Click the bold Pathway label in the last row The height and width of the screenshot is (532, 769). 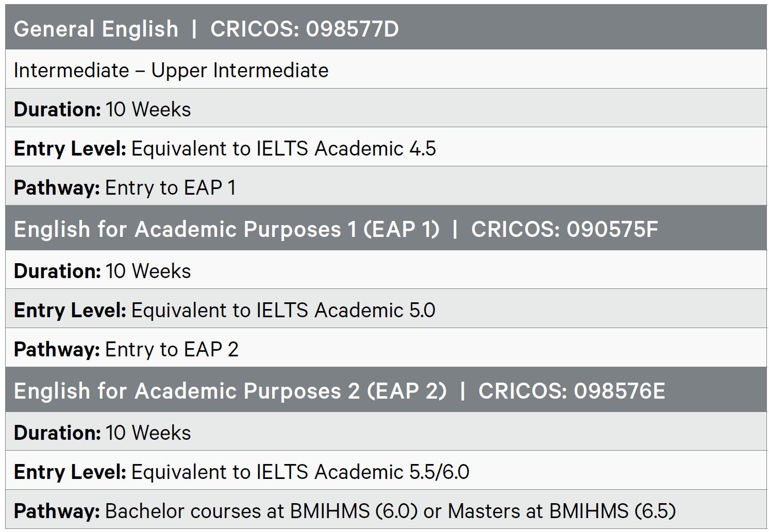(57, 511)
